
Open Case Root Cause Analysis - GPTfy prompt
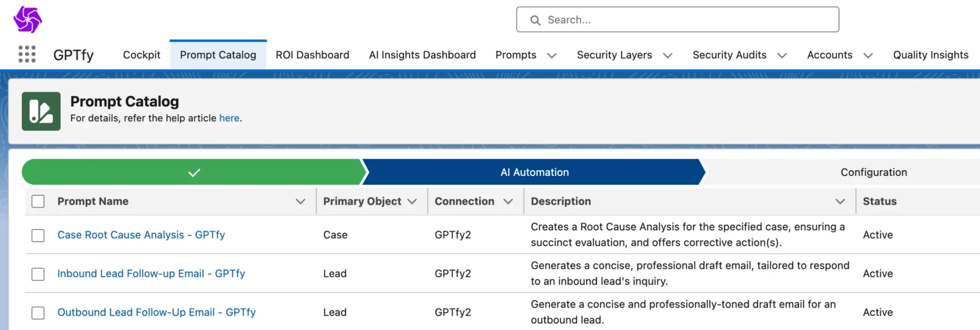pos(141,235)
